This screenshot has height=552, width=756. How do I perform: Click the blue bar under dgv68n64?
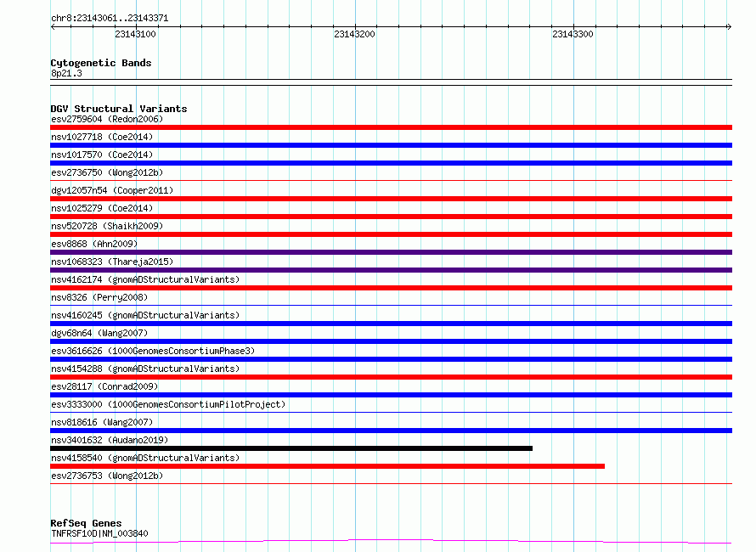[x=391, y=341]
